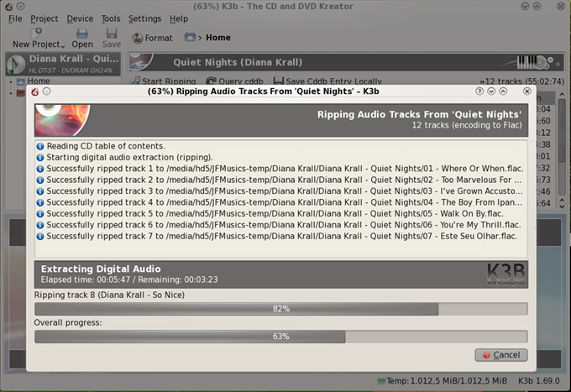
Task: Open the Device menu
Action: 80,18
